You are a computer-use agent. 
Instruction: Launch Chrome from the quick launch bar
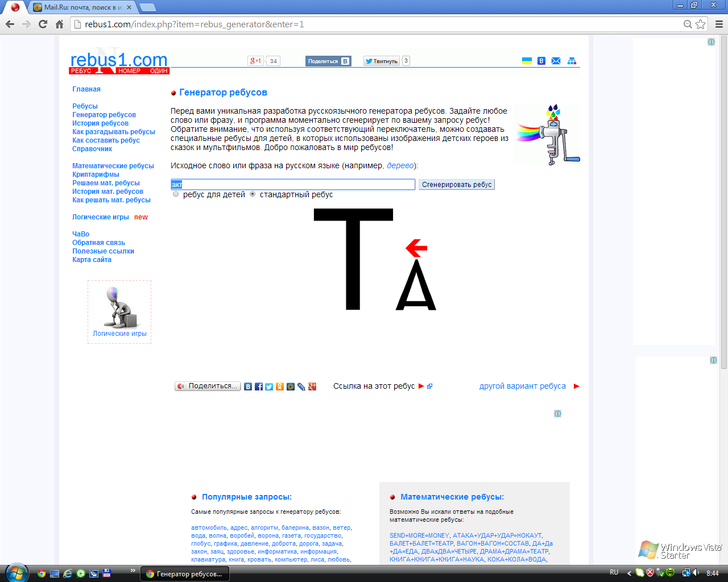42,573
